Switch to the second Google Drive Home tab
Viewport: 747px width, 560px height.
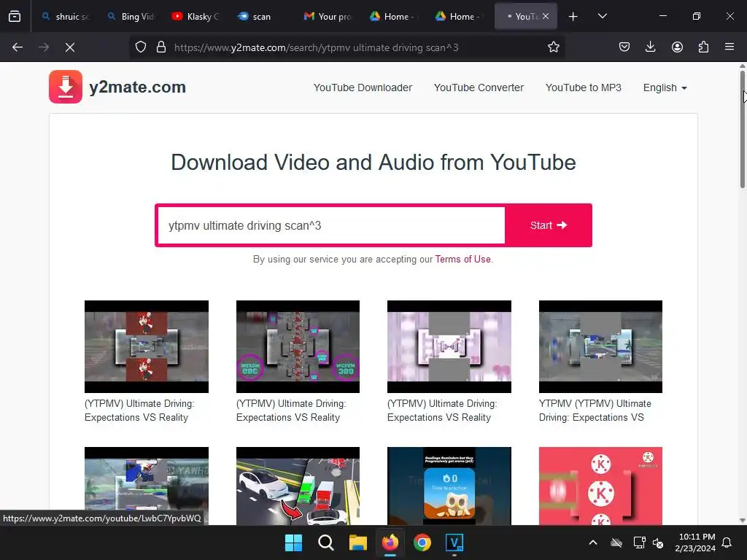point(460,16)
